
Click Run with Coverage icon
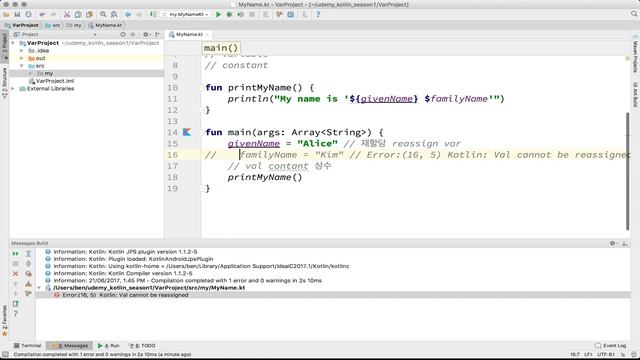click(x=240, y=14)
